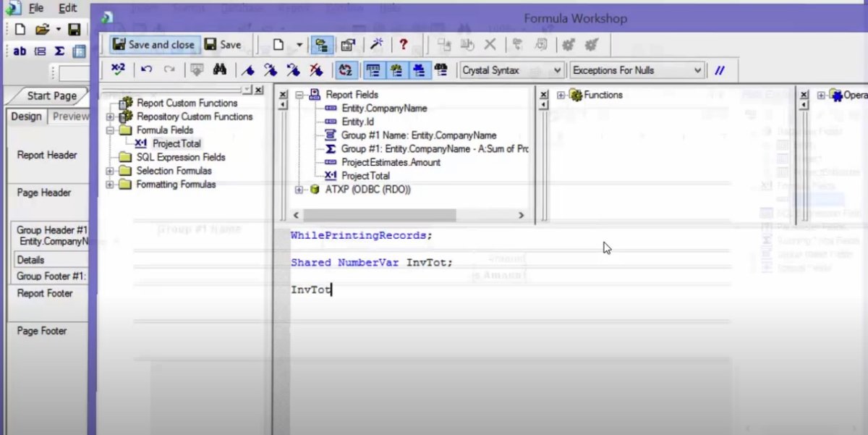Click the comment slashes icon
The image size is (868, 435).
(720, 70)
